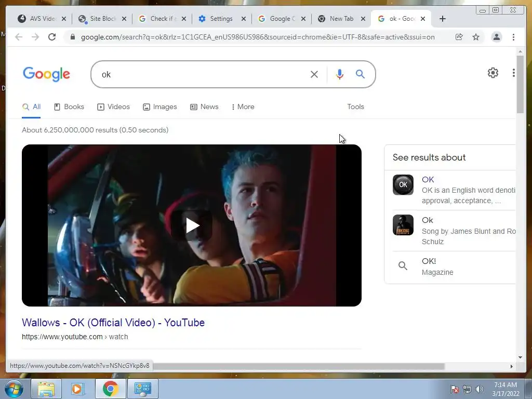The width and height of the screenshot is (532, 399).
Task: Expand the More filters dropdown
Action: pos(243,107)
